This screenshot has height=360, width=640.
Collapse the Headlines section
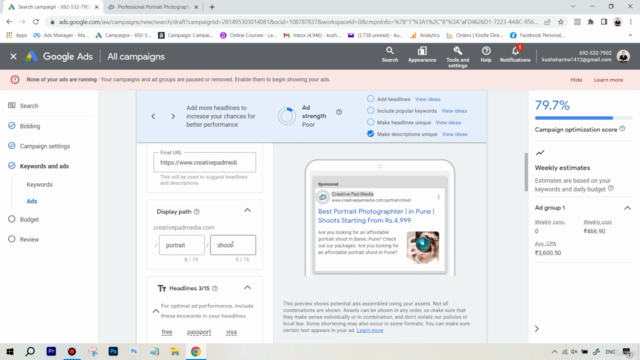[247, 287]
